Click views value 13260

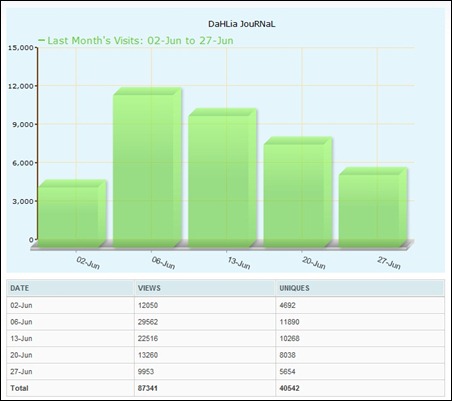148,355
